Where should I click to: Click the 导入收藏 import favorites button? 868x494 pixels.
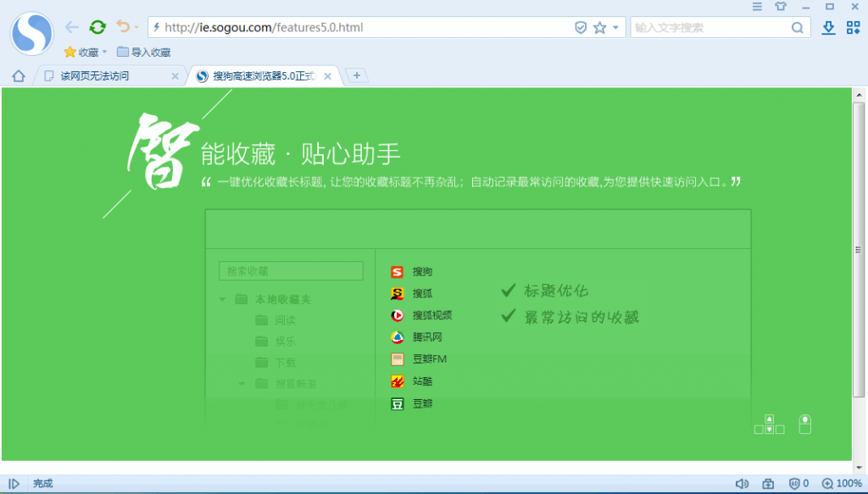click(x=144, y=53)
